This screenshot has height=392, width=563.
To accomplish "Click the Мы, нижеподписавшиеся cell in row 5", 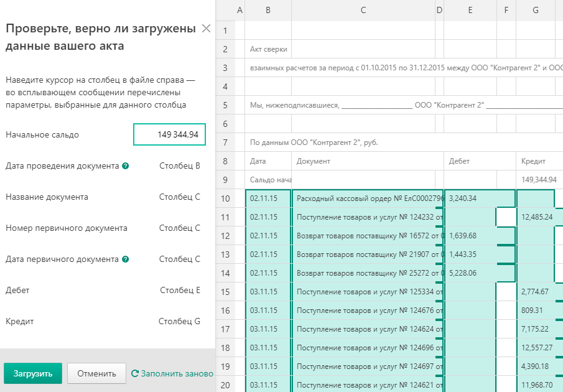I will point(404,105).
